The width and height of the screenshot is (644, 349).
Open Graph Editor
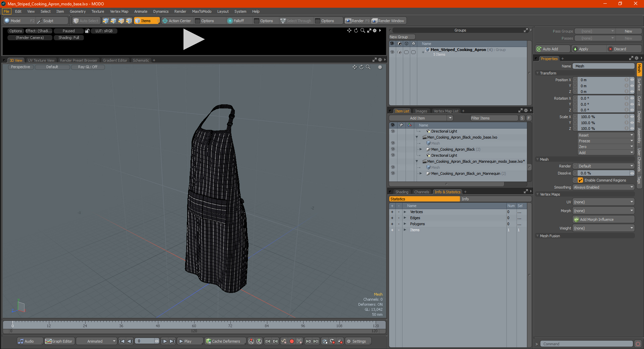click(x=59, y=341)
